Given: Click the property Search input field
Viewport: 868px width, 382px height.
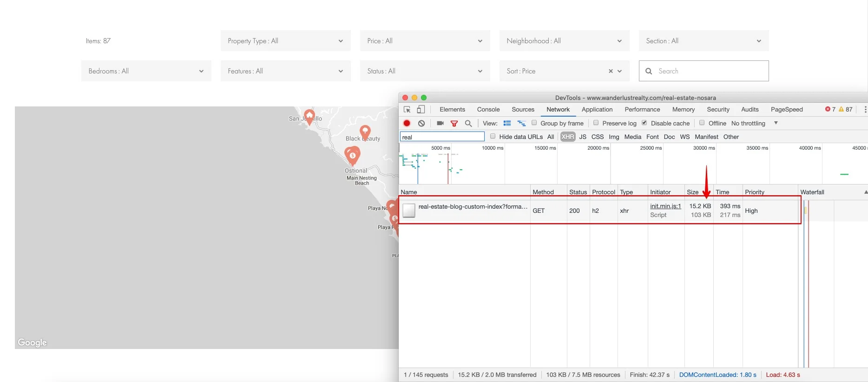Looking at the screenshot, I should 704,71.
